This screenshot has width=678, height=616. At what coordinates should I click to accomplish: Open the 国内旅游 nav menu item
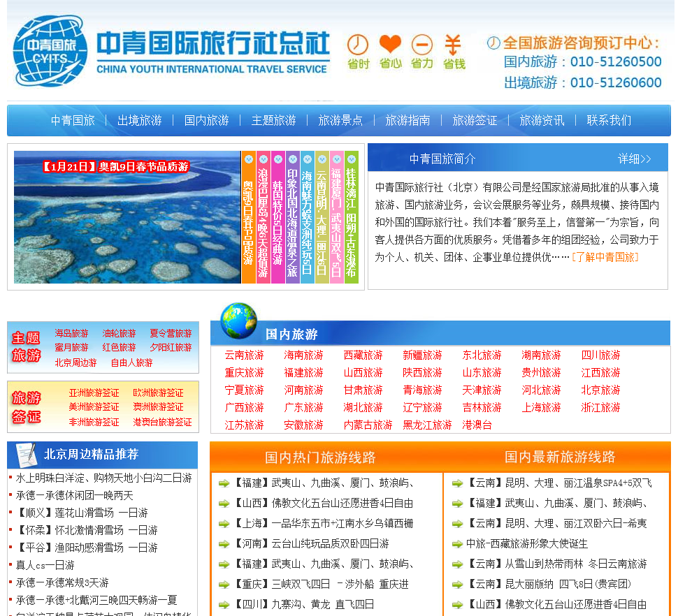[207, 121]
